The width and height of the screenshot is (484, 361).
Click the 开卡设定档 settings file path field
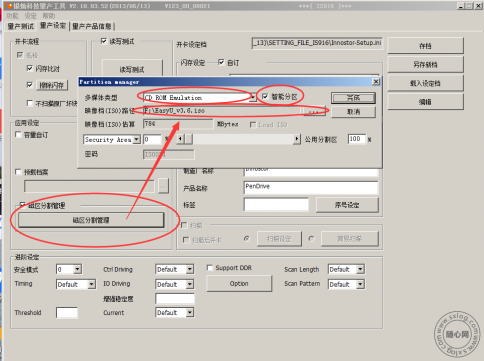pos(317,43)
